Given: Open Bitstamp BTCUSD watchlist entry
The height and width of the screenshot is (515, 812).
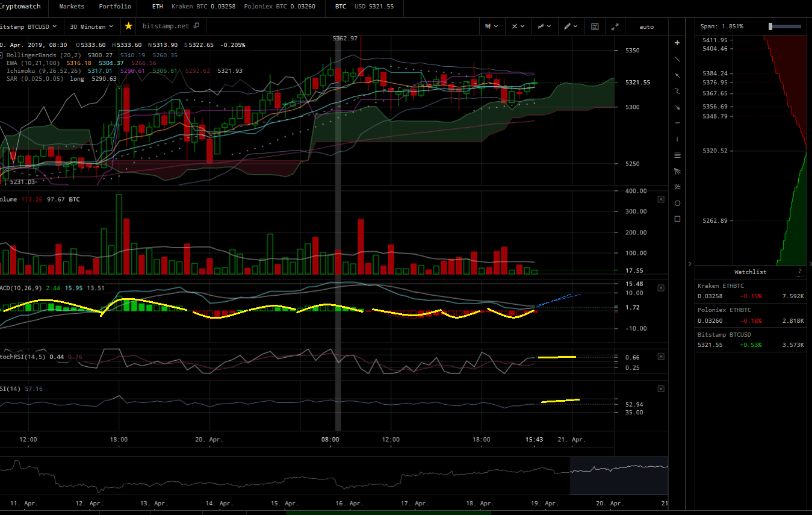Looking at the screenshot, I should click(x=751, y=339).
